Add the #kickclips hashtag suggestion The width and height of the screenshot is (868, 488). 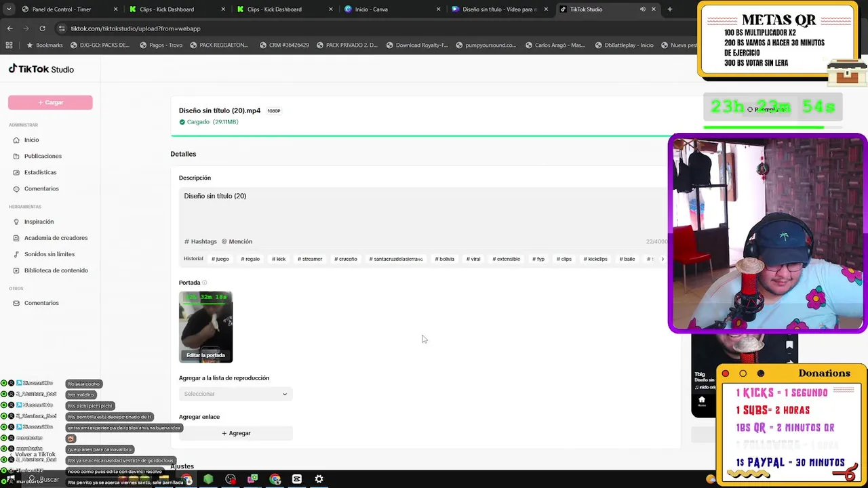pyautogui.click(x=595, y=259)
